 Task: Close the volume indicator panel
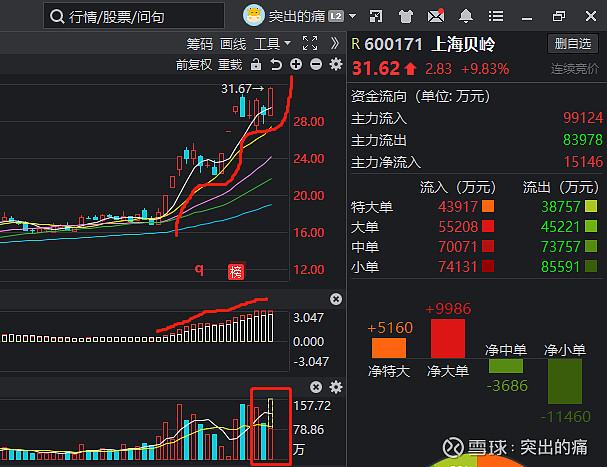click(x=316, y=387)
